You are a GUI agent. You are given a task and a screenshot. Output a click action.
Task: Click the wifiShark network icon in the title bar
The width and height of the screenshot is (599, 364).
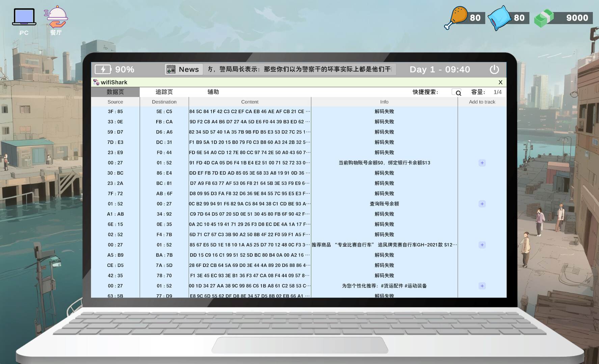coord(96,82)
